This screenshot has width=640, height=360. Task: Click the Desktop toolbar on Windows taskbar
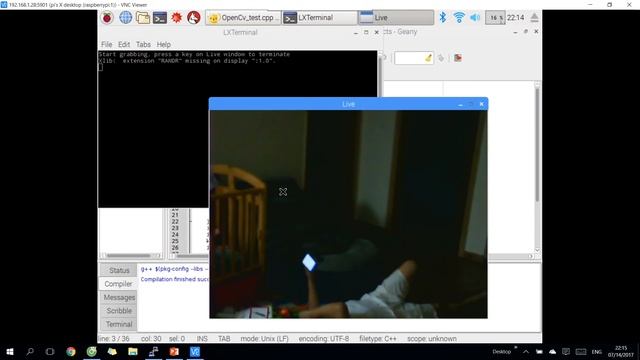(x=501, y=351)
